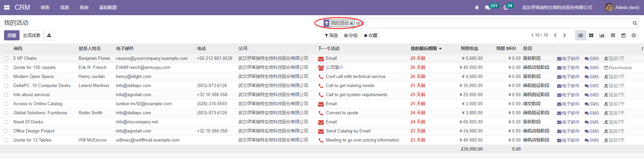644x159 pixels.
Task: Switch to calendar view
Action: pyautogui.click(x=623, y=35)
